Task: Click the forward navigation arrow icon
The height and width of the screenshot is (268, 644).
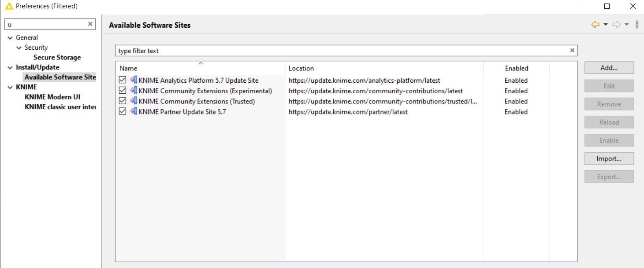Action: pos(616,25)
